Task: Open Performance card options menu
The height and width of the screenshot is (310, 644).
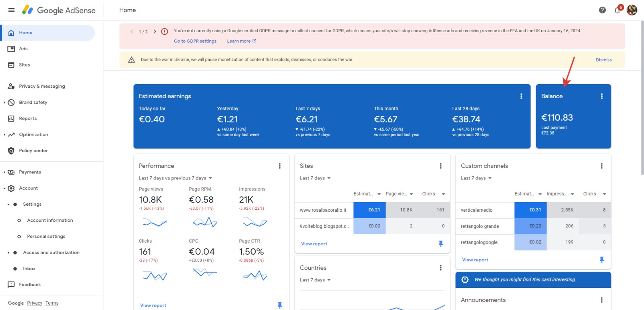Action: coord(280,166)
